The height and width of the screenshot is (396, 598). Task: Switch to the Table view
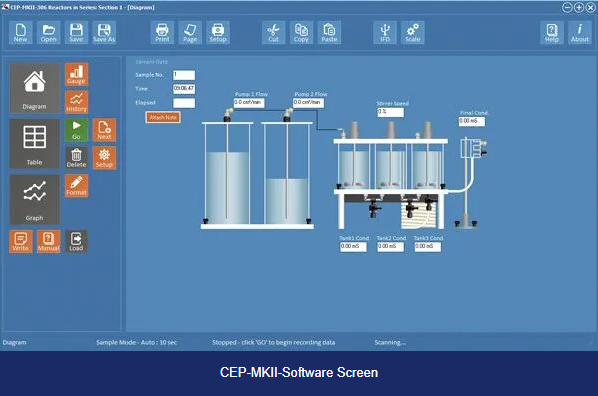point(34,144)
